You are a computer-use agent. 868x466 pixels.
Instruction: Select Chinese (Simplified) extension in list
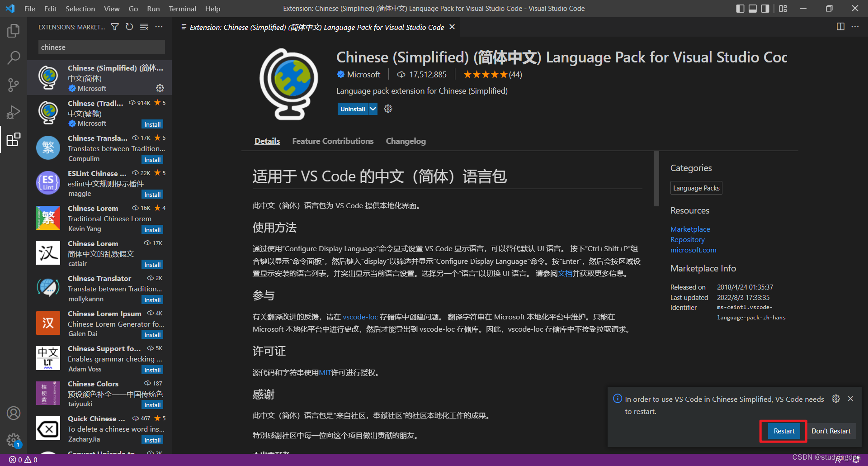pyautogui.click(x=99, y=78)
